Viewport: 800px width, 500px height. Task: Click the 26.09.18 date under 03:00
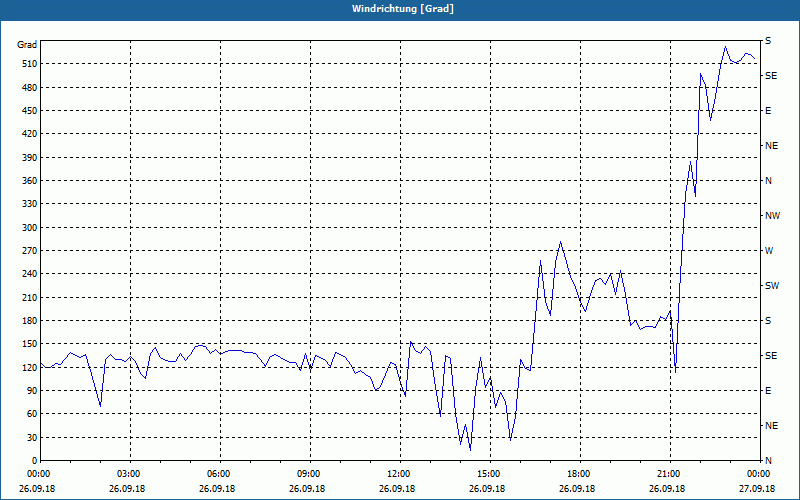pyautogui.click(x=127, y=489)
